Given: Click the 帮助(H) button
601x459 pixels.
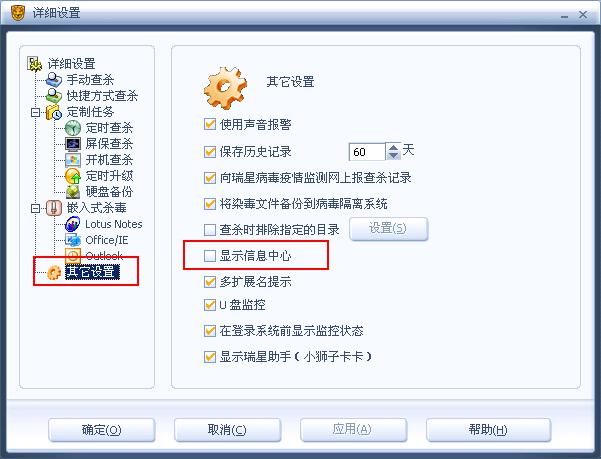Looking at the screenshot, I should [x=488, y=430].
